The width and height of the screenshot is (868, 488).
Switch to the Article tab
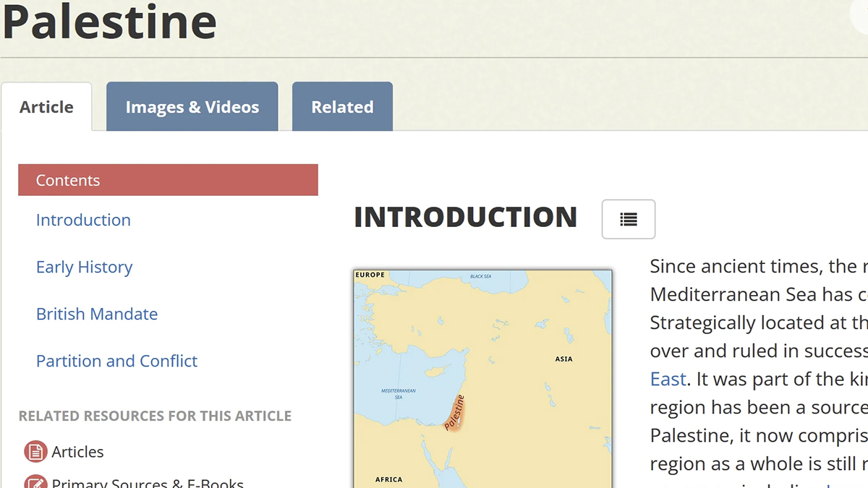[x=46, y=107]
